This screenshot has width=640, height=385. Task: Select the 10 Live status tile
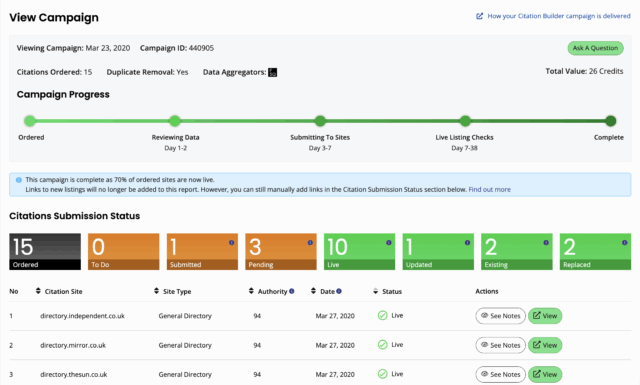click(x=360, y=251)
